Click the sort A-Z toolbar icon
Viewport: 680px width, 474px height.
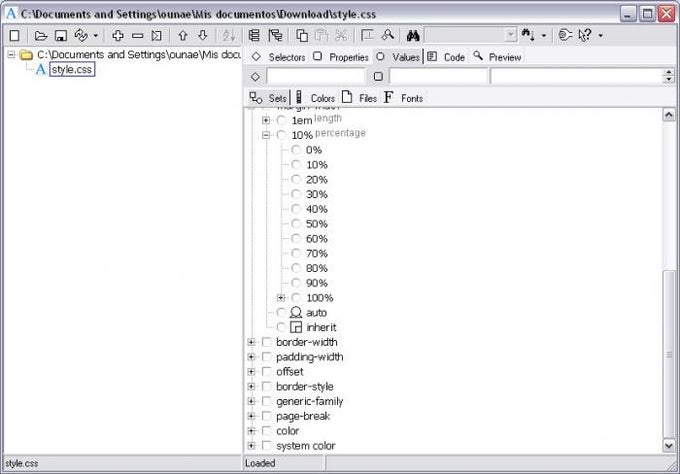pyautogui.click(x=229, y=36)
